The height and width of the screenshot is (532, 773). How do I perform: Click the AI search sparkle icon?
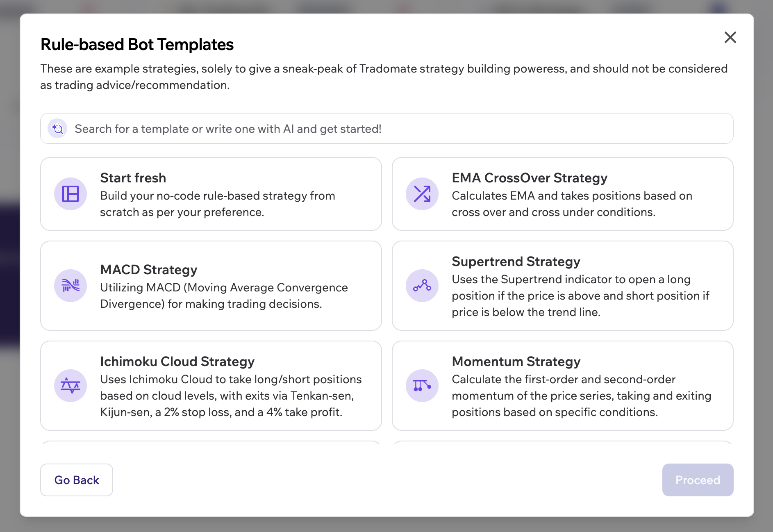(x=57, y=129)
